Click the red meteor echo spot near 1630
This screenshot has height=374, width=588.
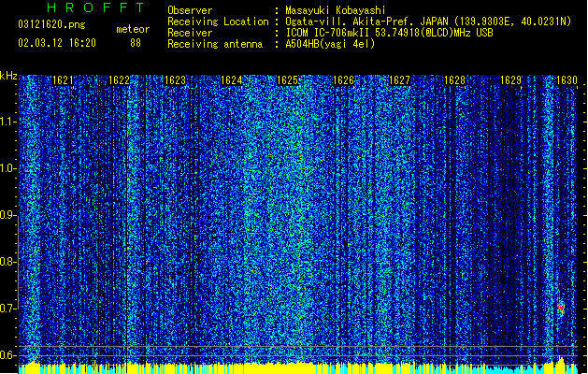tap(561, 308)
